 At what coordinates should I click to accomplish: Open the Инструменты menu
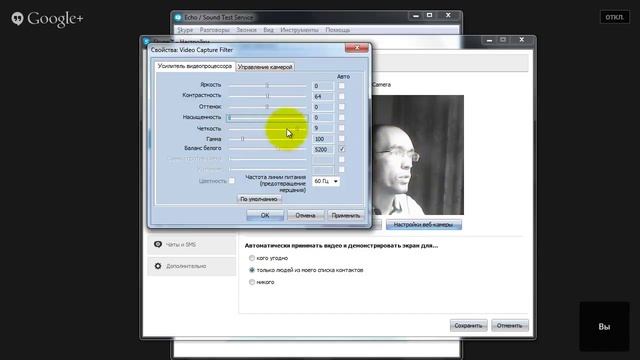coord(299,30)
